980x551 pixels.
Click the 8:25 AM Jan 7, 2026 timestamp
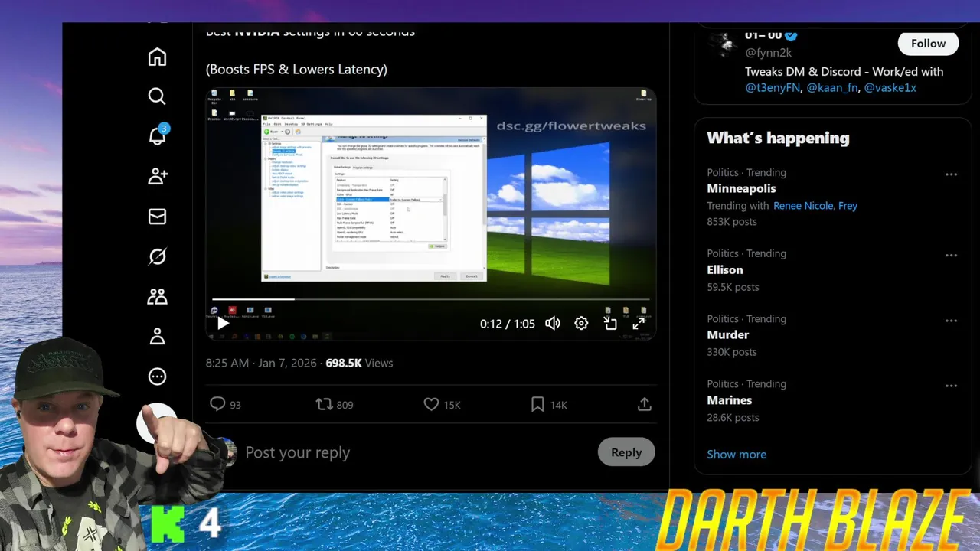[x=263, y=363]
